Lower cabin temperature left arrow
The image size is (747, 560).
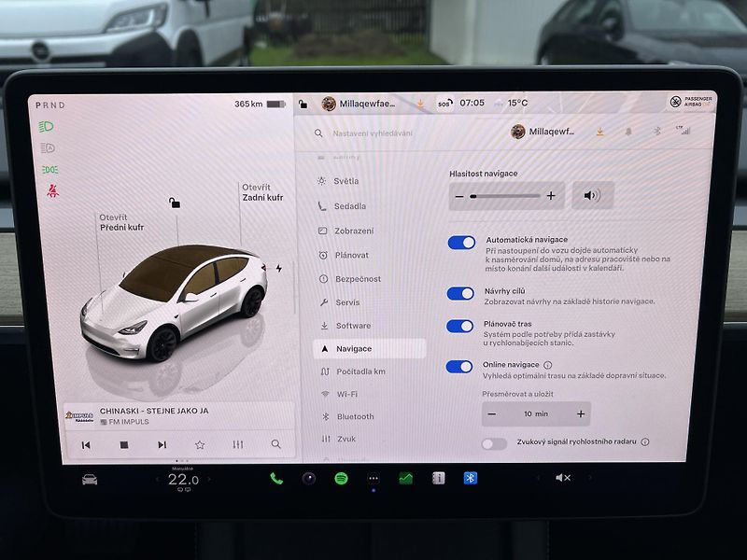click(x=158, y=480)
